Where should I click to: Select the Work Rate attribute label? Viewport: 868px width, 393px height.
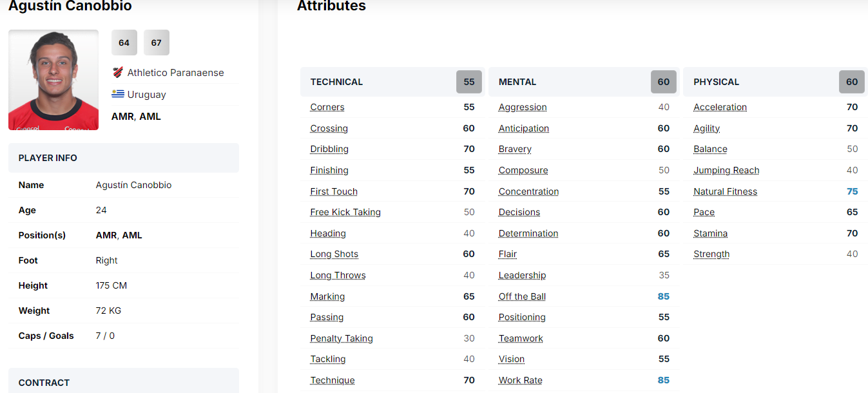520,380
